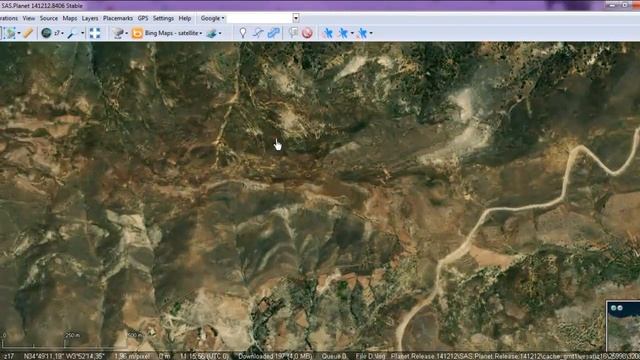
Task: Open the Bing Maps - satellite map selector
Action: click(x=173, y=33)
